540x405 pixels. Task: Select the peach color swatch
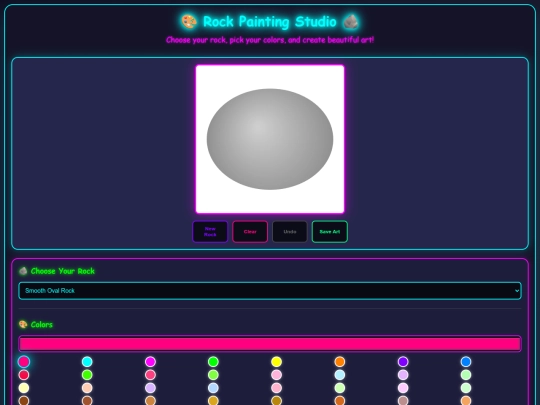[87, 388]
